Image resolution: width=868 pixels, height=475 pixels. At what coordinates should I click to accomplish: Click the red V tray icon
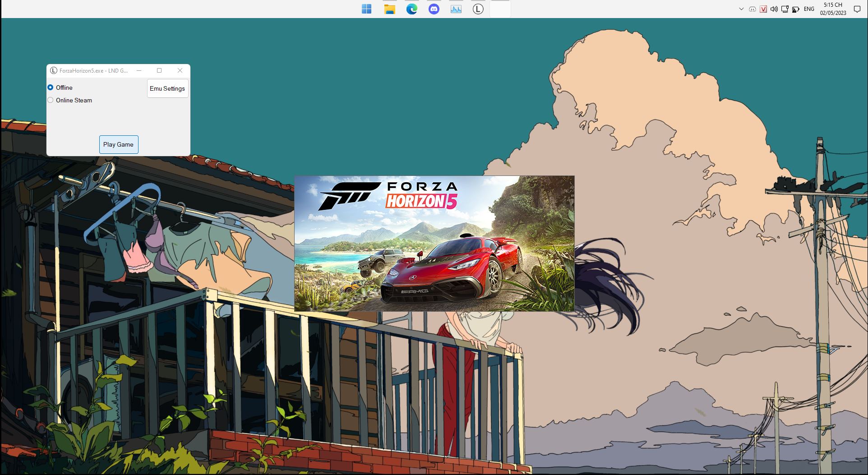click(763, 9)
